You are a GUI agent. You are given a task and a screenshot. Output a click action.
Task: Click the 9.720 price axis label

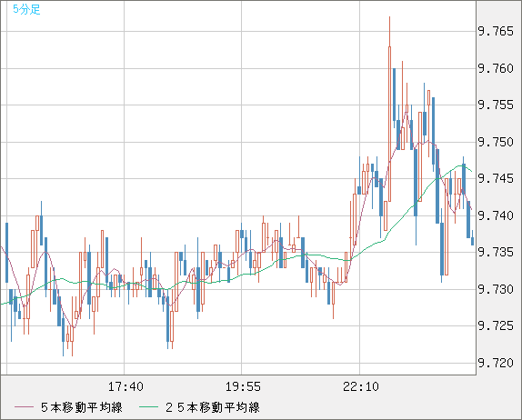pyautogui.click(x=496, y=363)
